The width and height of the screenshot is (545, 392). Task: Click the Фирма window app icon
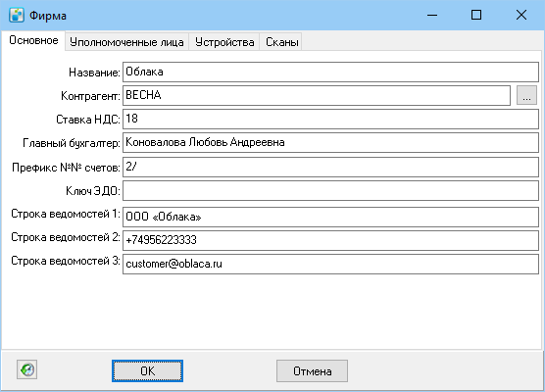pyautogui.click(x=17, y=16)
